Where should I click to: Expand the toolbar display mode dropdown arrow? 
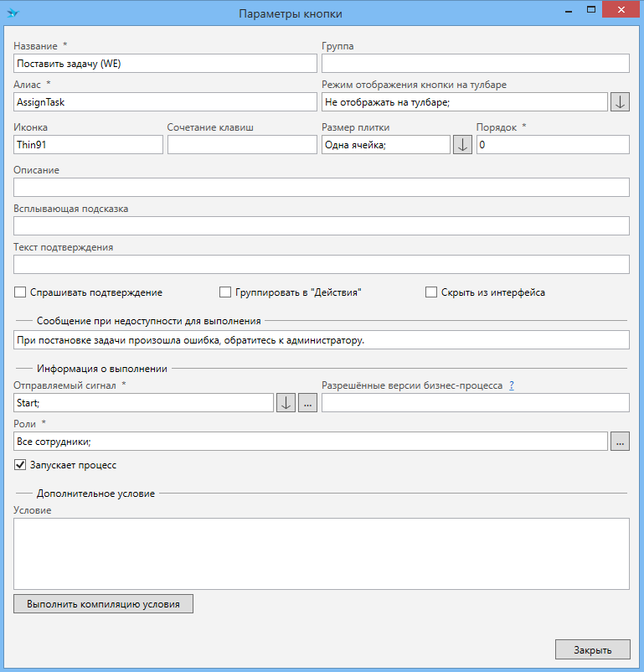click(x=620, y=102)
